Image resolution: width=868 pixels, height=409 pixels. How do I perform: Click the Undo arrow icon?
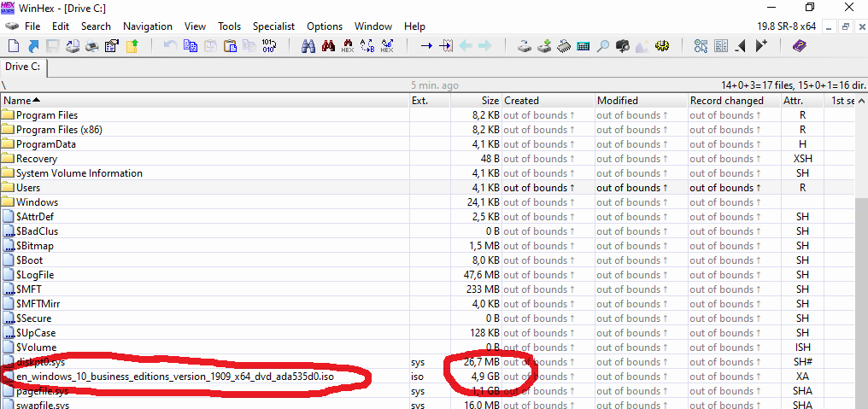(170, 46)
